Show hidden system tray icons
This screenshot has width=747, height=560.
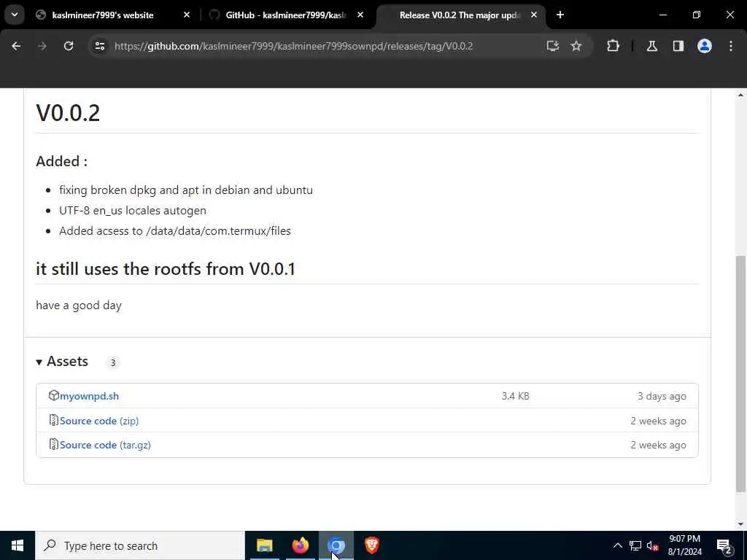click(617, 545)
